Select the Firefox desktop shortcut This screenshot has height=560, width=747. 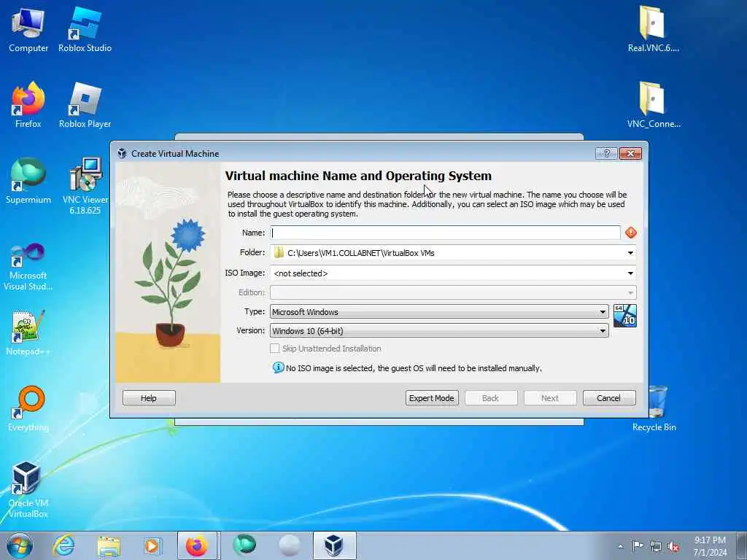(28, 106)
